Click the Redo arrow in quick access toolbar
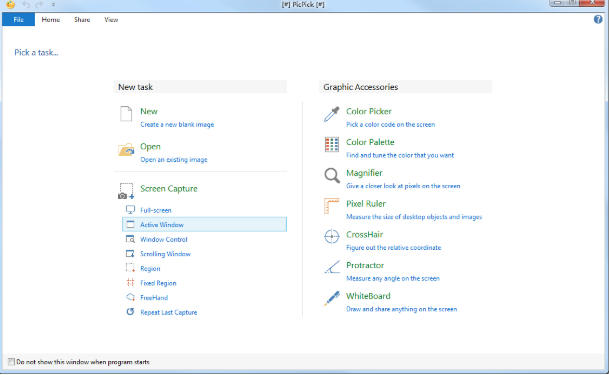Image resolution: width=609 pixels, height=375 pixels. [39, 4]
